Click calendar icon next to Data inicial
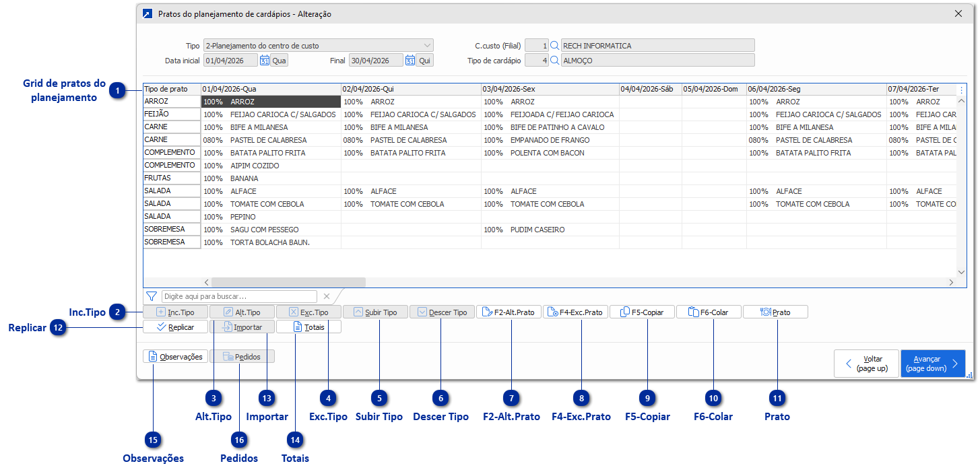 click(264, 61)
